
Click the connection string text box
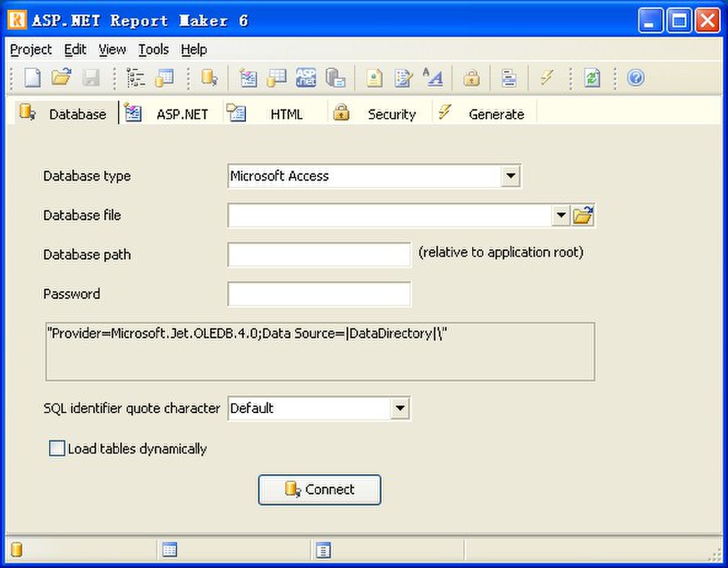[x=320, y=352]
